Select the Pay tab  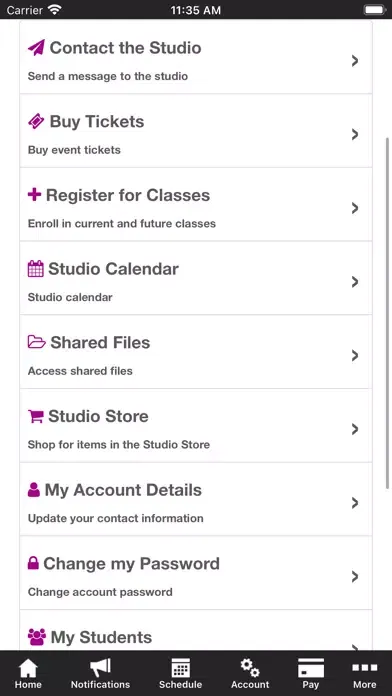pyautogui.click(x=311, y=673)
